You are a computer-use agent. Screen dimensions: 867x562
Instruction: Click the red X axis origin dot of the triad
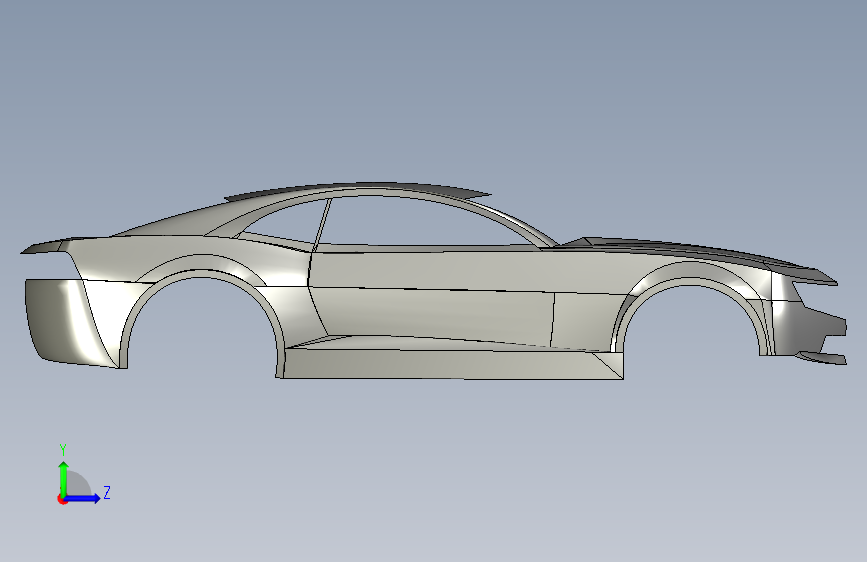pos(62,499)
